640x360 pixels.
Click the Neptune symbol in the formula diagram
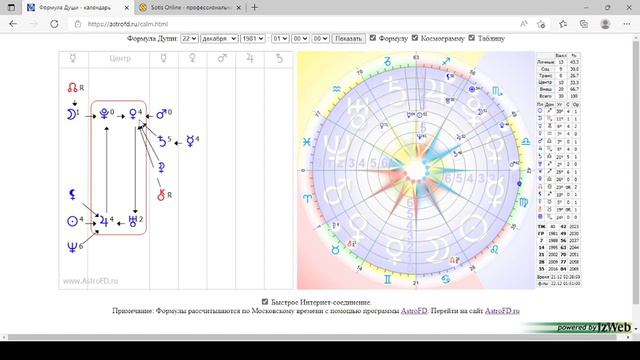[72, 247]
